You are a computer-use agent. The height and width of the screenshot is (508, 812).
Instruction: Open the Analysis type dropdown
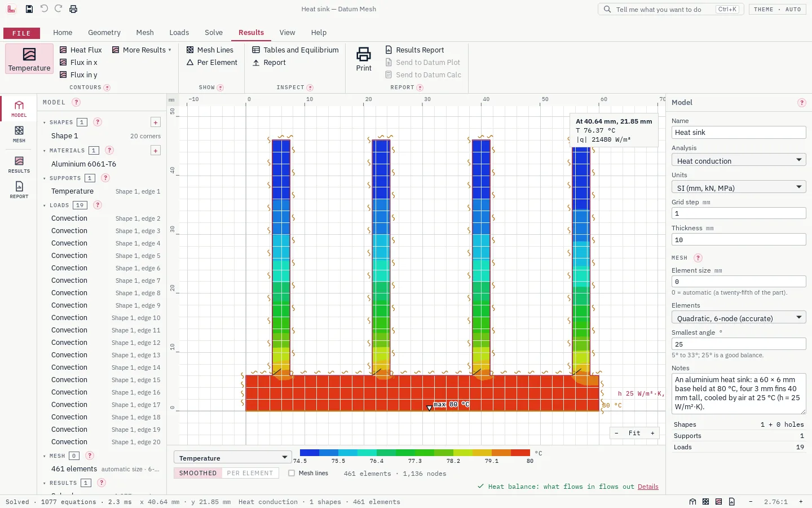(739, 160)
